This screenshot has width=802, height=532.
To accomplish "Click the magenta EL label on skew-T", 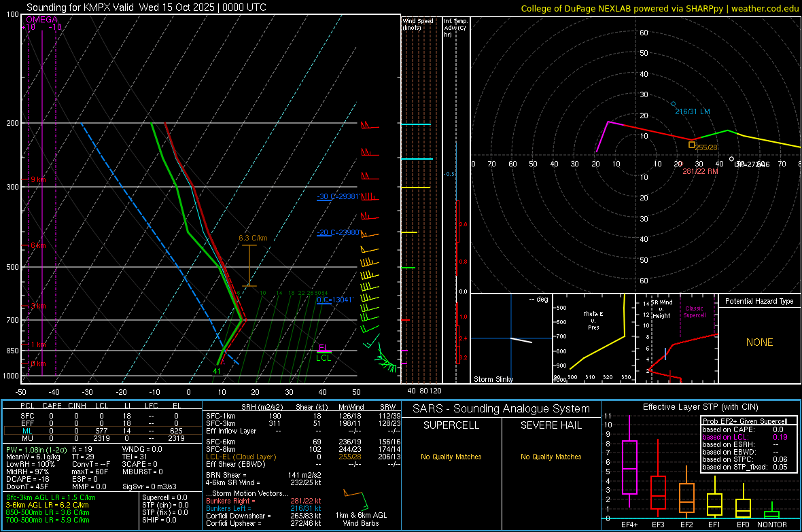I will pos(323,347).
